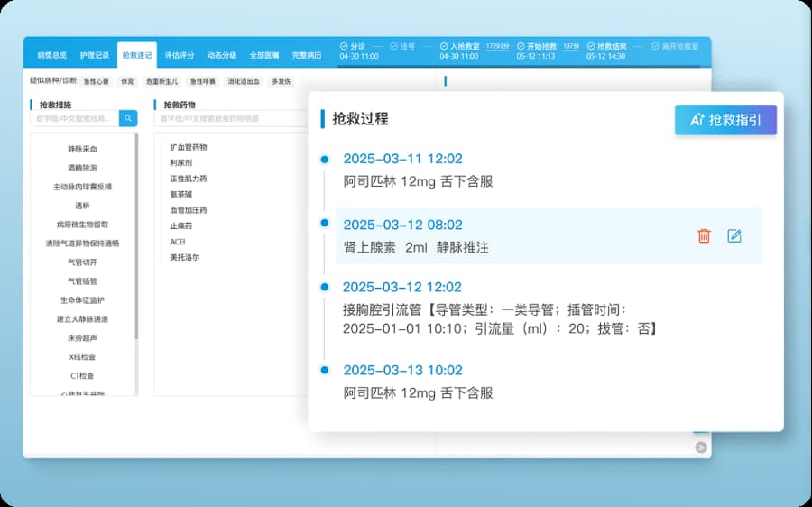Click the 抢救药物 search input field

[230, 118]
